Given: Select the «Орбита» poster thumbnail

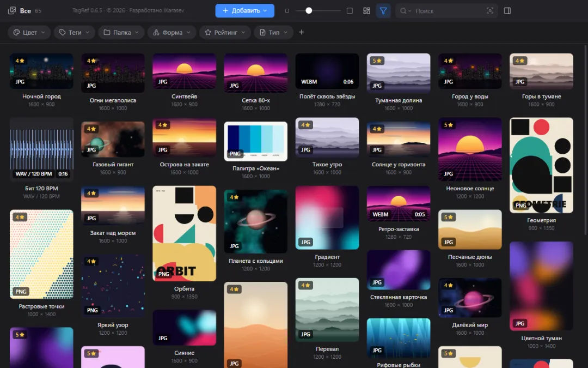Looking at the screenshot, I should tap(185, 233).
